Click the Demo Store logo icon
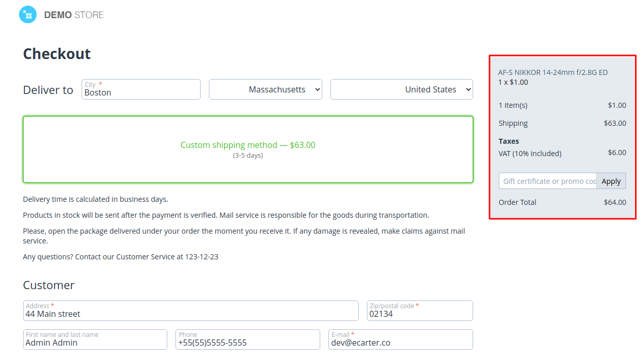 tap(28, 14)
